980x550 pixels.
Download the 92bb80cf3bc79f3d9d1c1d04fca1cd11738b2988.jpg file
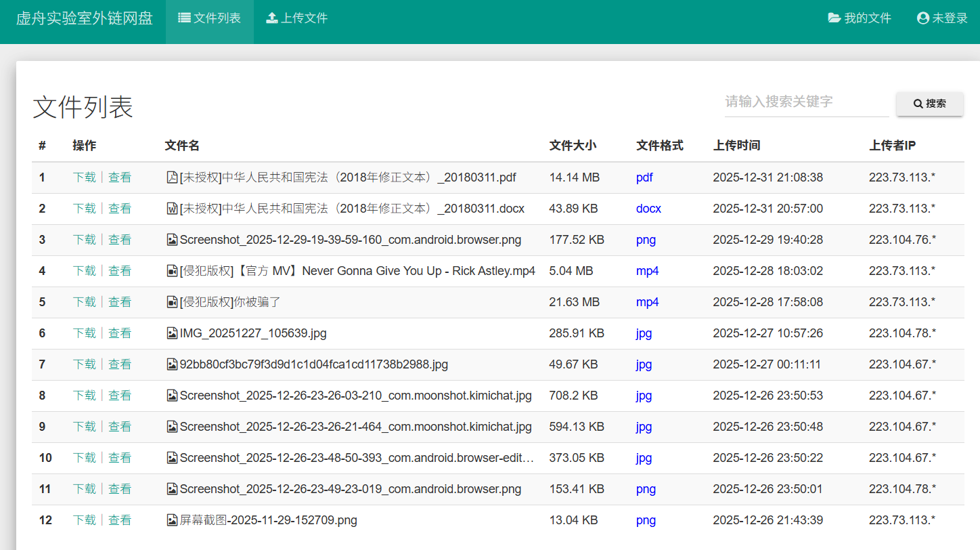pos(85,364)
